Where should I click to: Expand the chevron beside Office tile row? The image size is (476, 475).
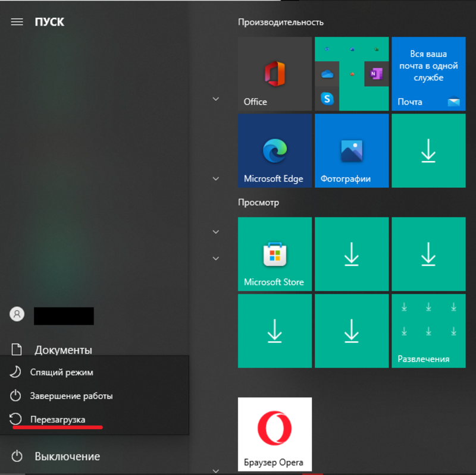[216, 99]
